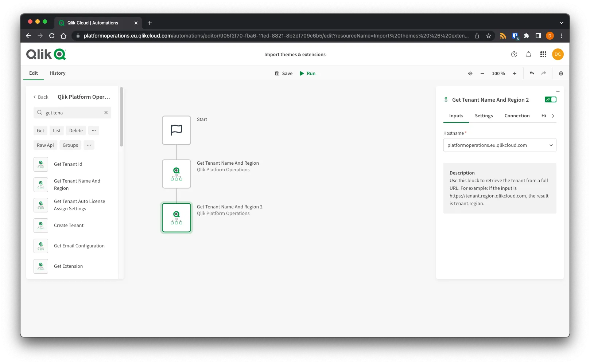Screen dimensions: 590x364
Task: Expand more filter options via the ellipsis
Action: [94, 130]
